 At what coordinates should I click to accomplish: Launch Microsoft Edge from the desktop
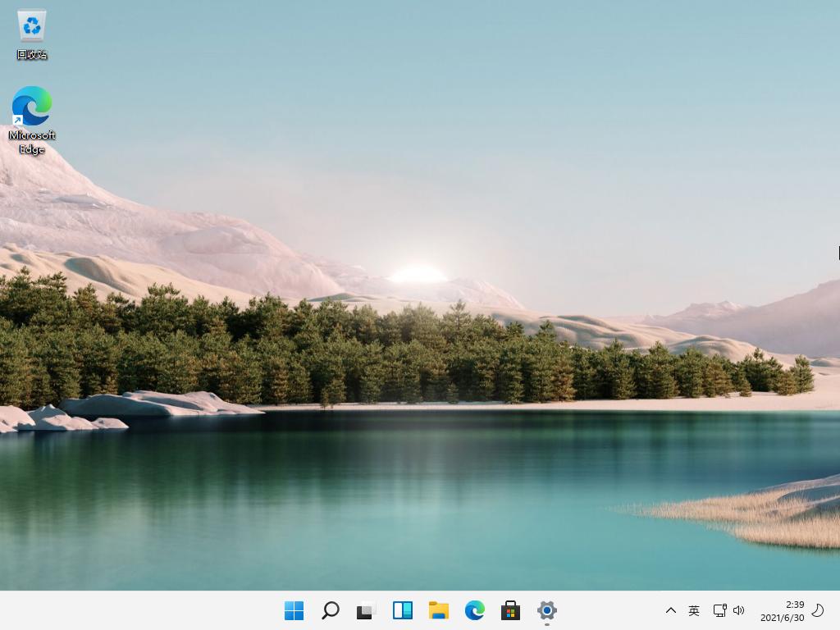click(x=30, y=107)
